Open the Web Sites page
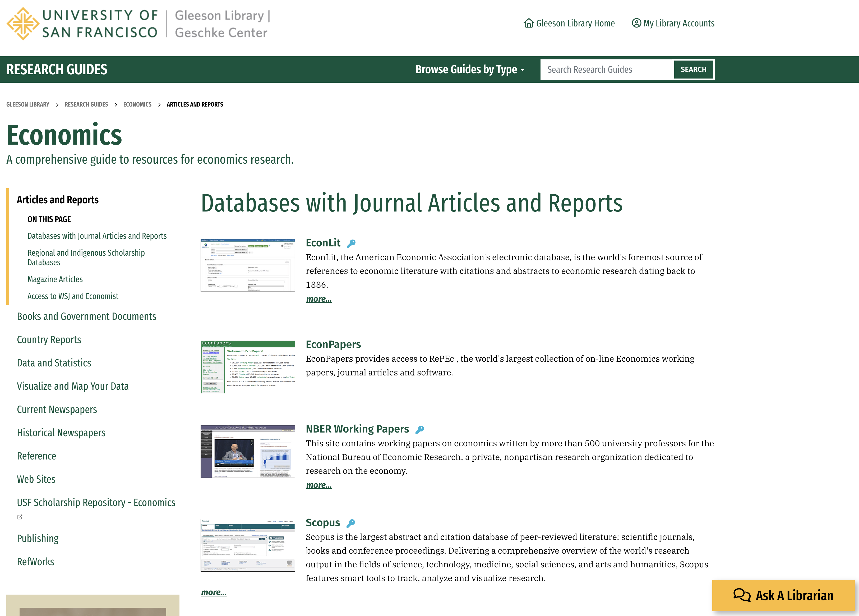The image size is (859, 616). pyautogui.click(x=36, y=479)
